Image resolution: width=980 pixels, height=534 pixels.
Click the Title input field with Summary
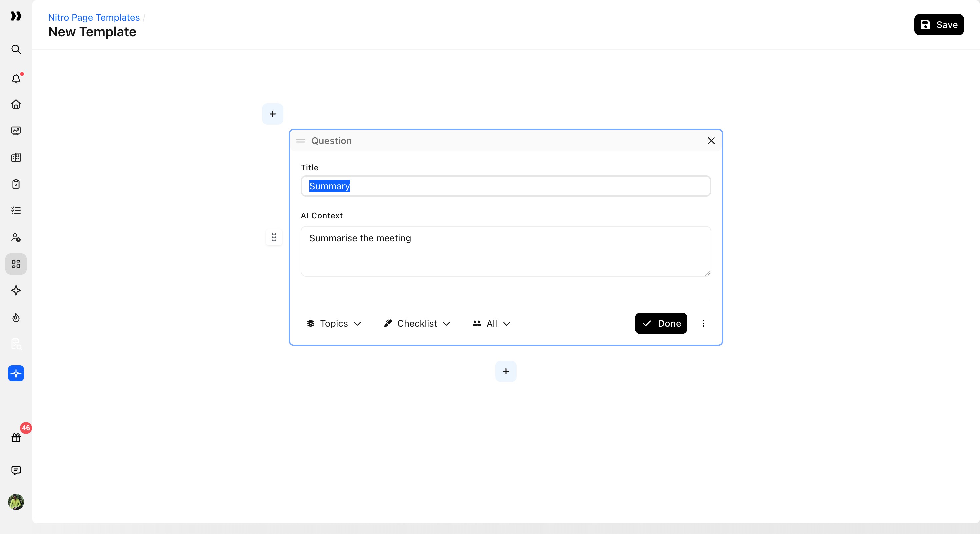point(506,186)
